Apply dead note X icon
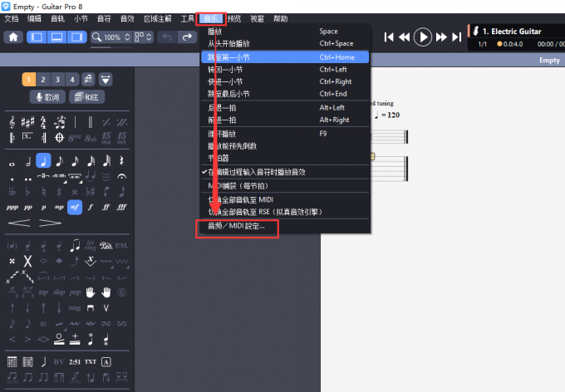This screenshot has height=392, width=565. pyautogui.click(x=27, y=261)
